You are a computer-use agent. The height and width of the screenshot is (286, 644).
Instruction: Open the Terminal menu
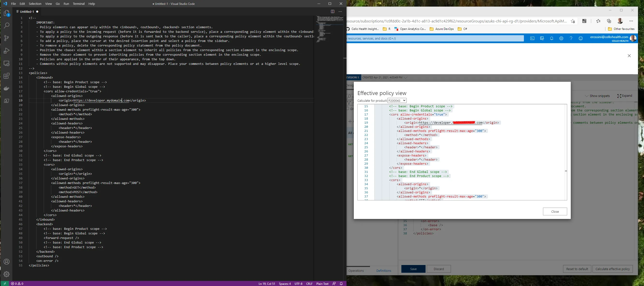79,4
